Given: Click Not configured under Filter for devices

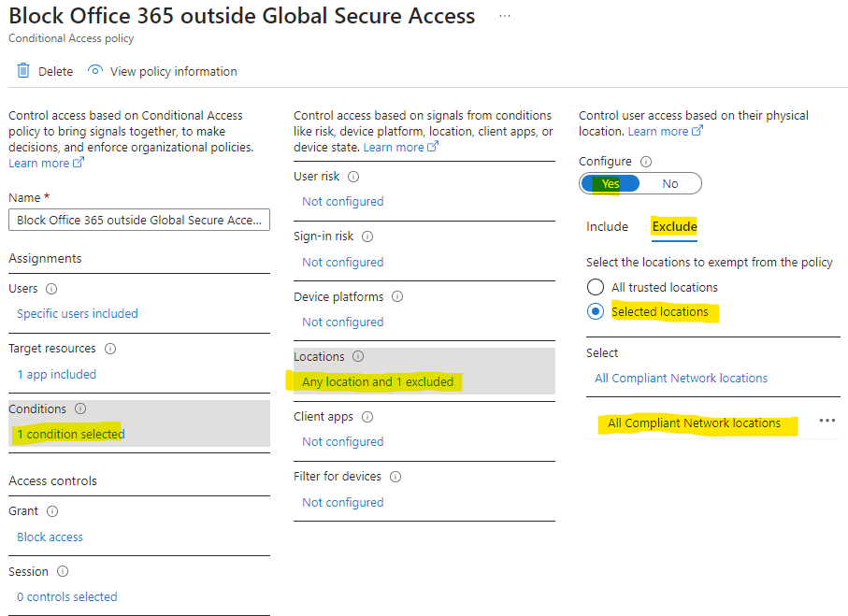Looking at the screenshot, I should tap(343, 502).
